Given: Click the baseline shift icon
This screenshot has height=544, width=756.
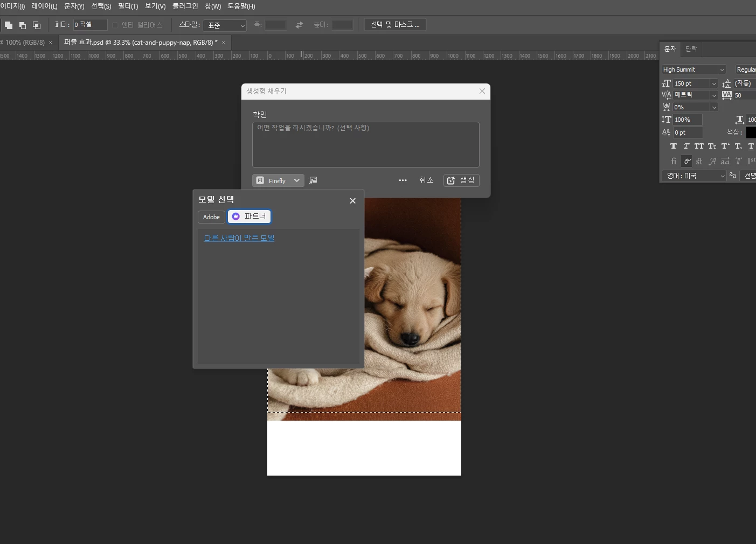Looking at the screenshot, I should point(667,132).
